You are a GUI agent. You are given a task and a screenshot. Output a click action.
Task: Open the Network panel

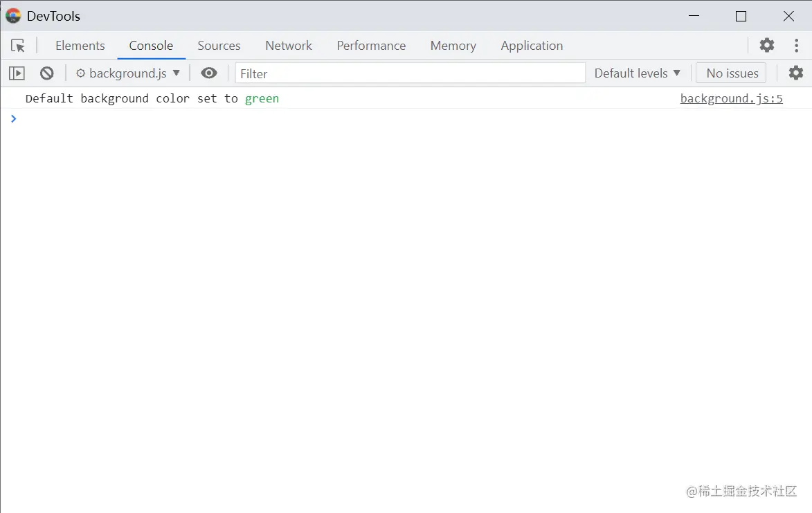[x=289, y=46]
